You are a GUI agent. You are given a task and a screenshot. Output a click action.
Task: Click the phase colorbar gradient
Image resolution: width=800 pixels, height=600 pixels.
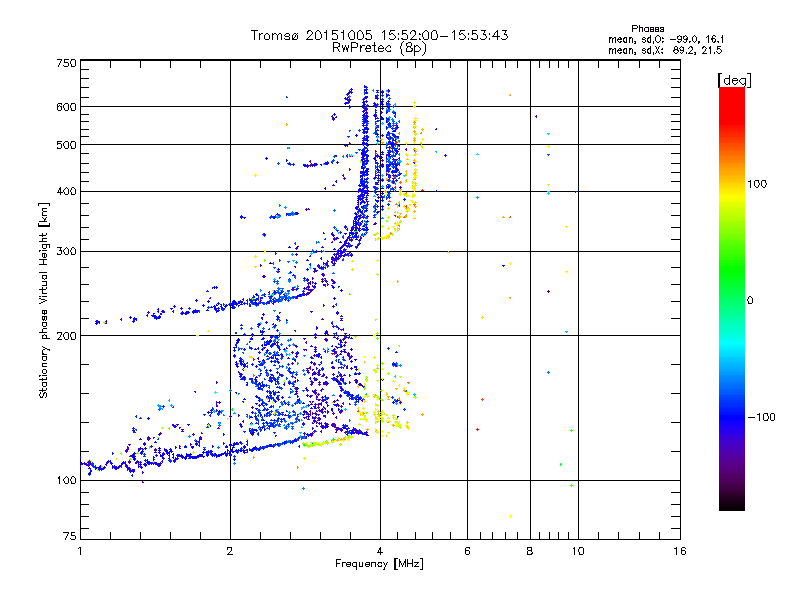tap(732, 299)
